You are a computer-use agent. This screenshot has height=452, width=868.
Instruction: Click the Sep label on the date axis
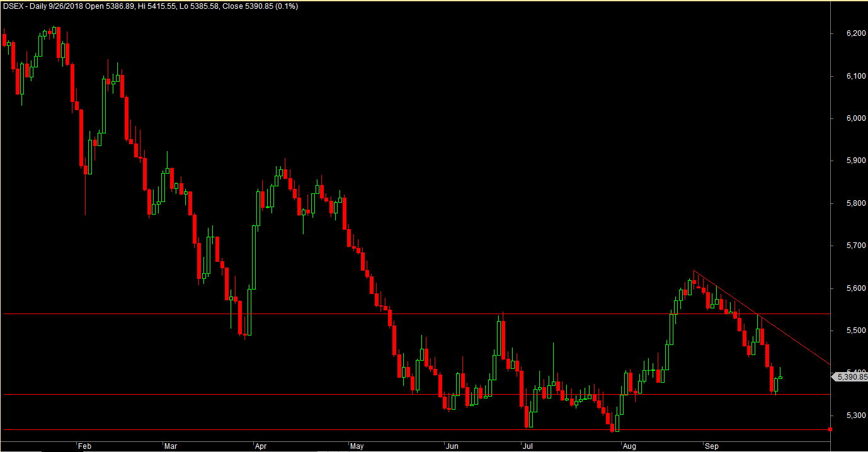[712, 446]
